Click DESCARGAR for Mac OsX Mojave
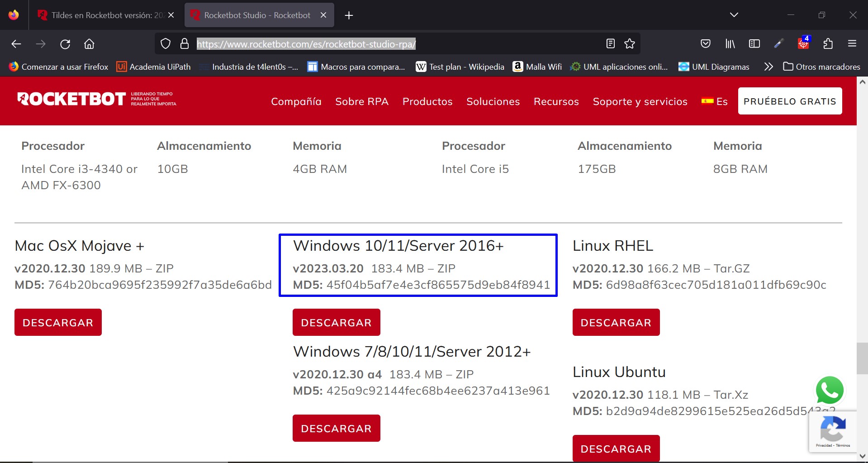This screenshot has width=868, height=463. pos(58,322)
